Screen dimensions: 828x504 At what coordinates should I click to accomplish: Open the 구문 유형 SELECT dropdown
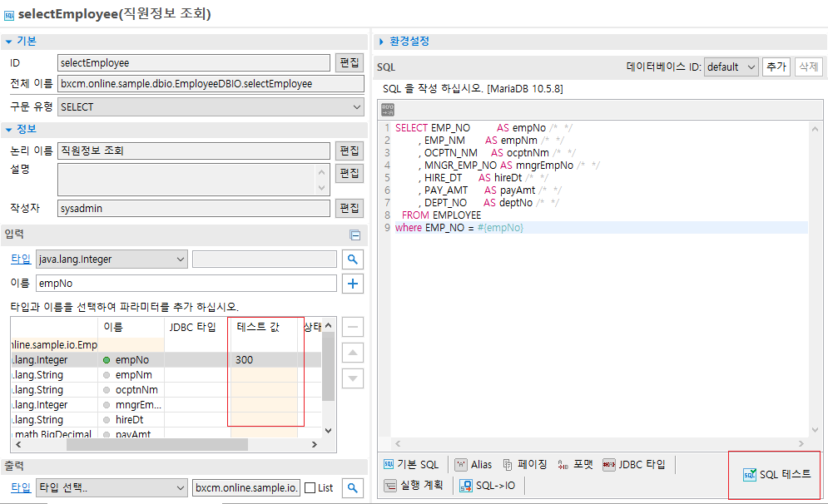click(x=211, y=106)
